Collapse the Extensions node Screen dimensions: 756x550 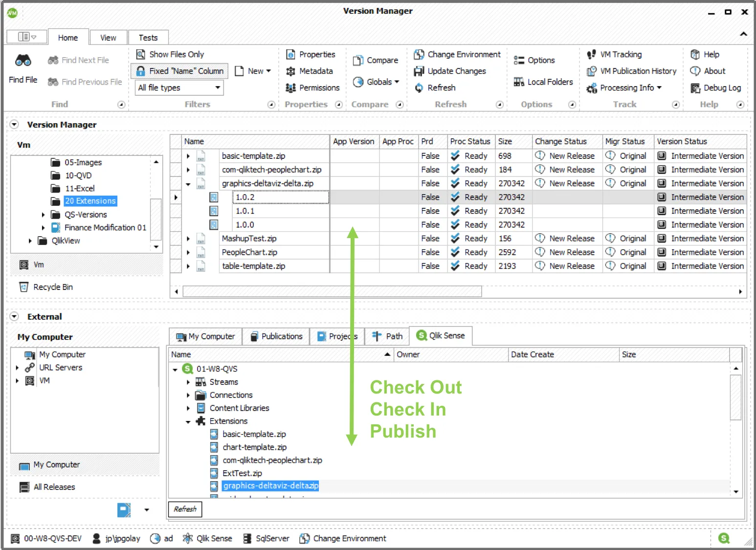pyautogui.click(x=188, y=421)
